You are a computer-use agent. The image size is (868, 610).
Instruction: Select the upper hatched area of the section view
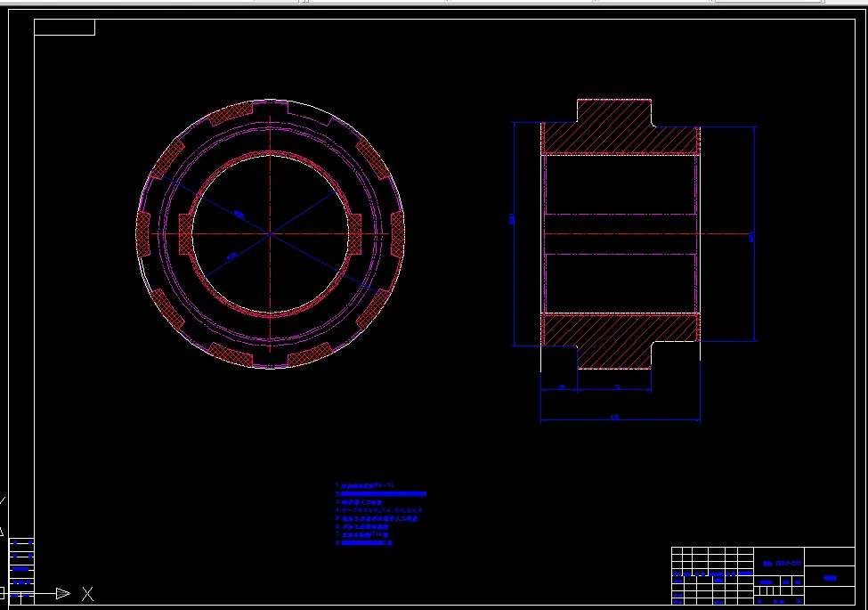(620, 126)
